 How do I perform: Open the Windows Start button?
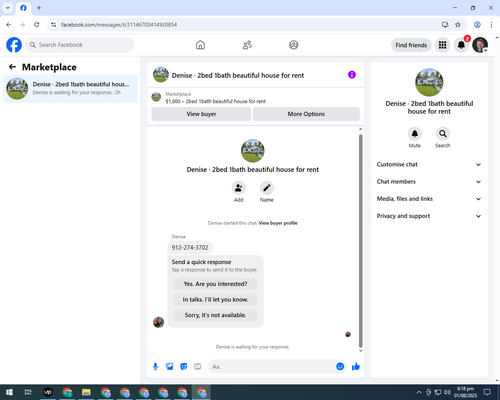point(9,392)
